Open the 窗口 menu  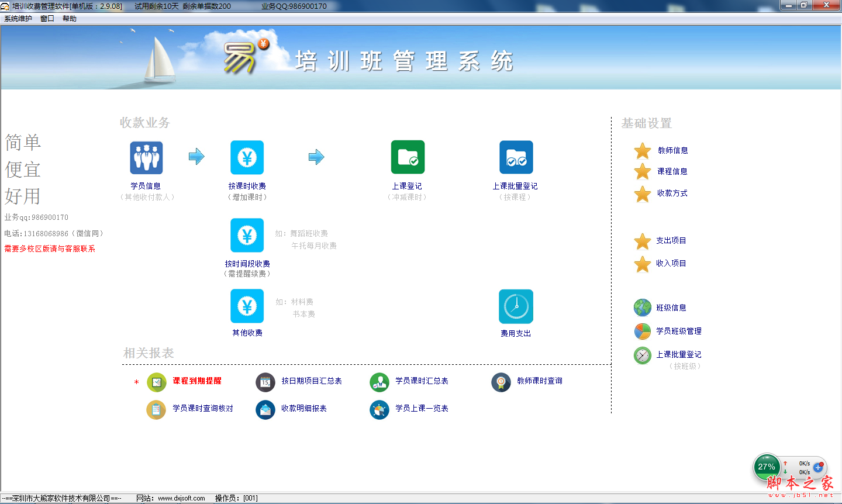coord(47,19)
